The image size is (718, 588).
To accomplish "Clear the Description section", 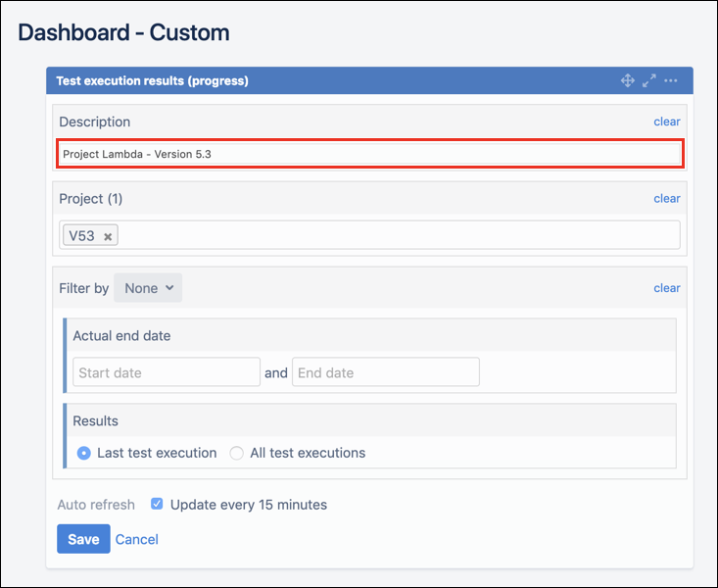I will coord(667,122).
